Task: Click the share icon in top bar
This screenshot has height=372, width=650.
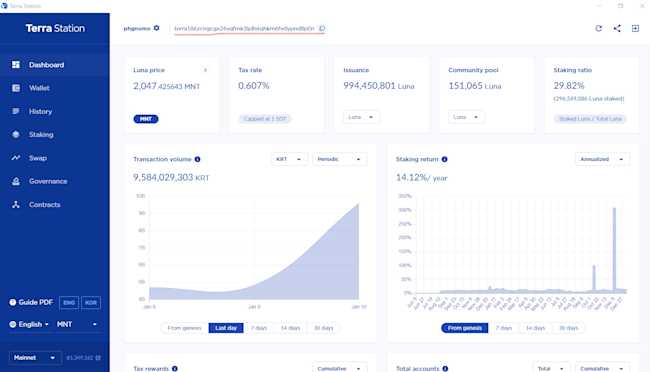Action: click(x=617, y=28)
